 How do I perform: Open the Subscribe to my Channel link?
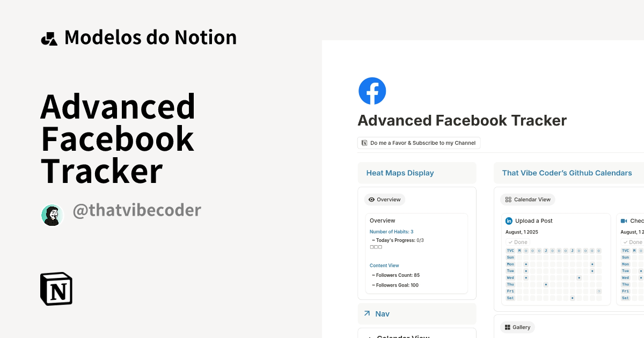pyautogui.click(x=419, y=143)
